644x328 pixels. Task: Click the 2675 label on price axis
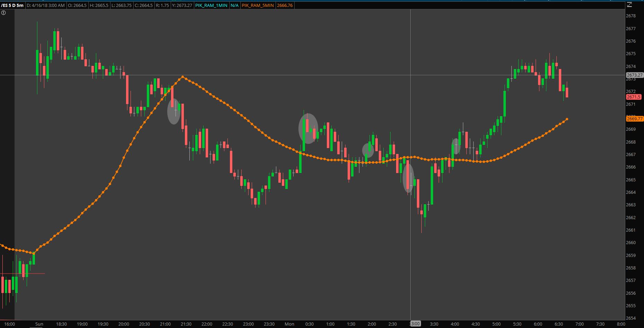pos(631,54)
